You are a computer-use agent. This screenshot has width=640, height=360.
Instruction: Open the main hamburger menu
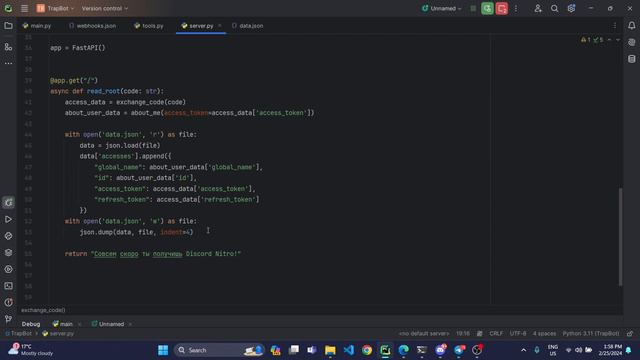click(x=24, y=8)
